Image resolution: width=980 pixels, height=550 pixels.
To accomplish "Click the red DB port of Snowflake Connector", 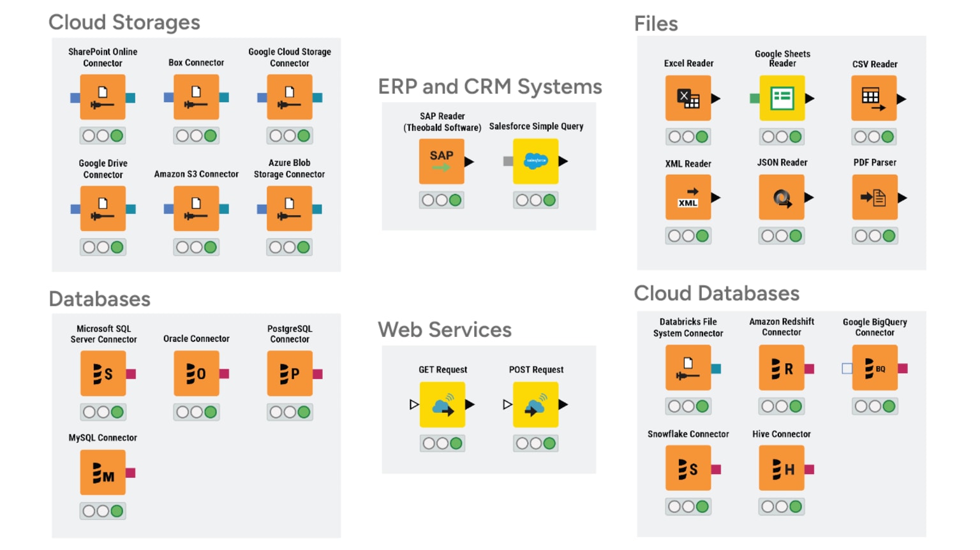I will pyautogui.click(x=716, y=469).
